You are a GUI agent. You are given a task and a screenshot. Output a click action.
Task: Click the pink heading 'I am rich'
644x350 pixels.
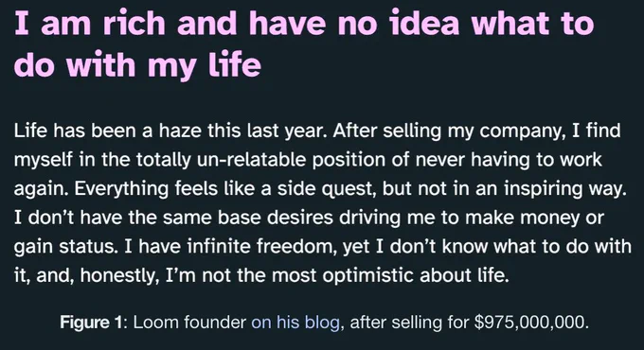89,23
